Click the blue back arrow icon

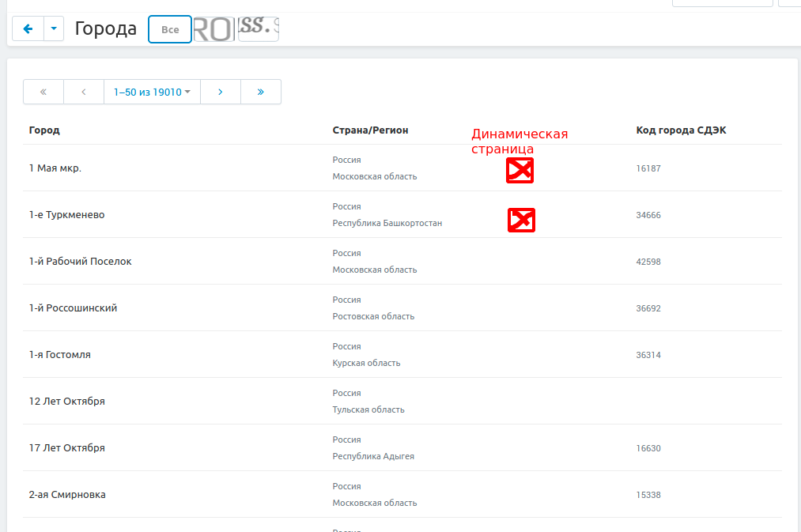pos(28,29)
